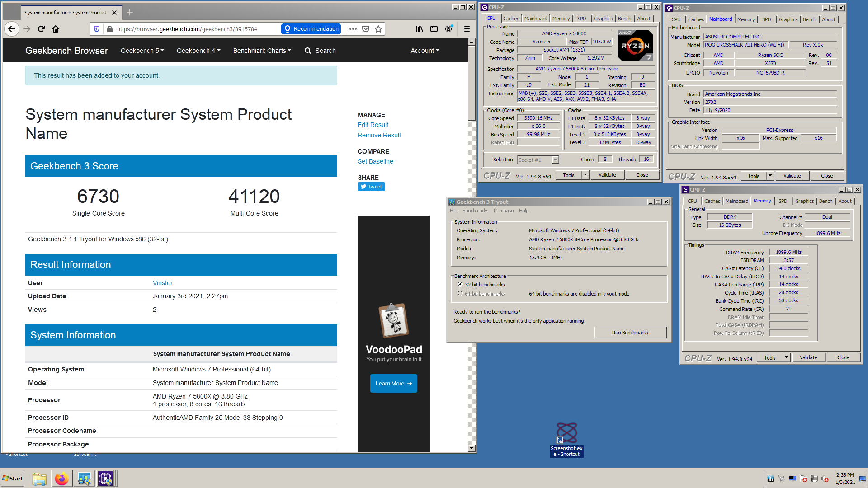Screen dimensions: 868x488
Task: Open Screenshot.exe desktop shortcut
Action: (566, 439)
